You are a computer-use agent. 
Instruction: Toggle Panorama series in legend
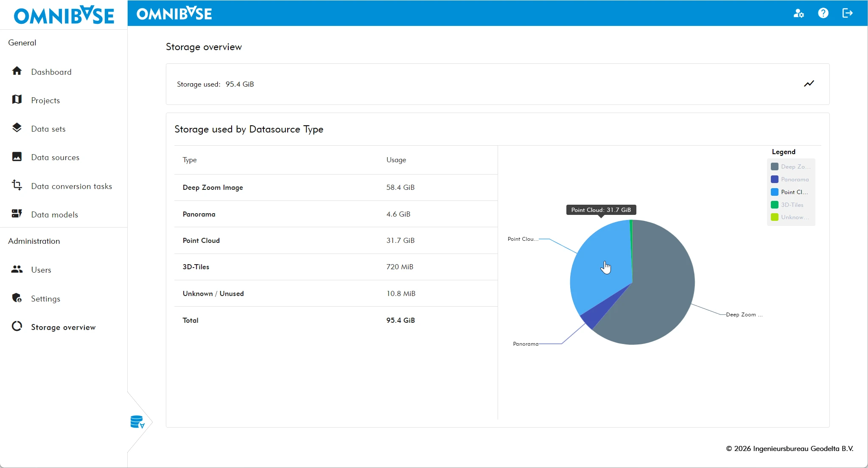794,179
